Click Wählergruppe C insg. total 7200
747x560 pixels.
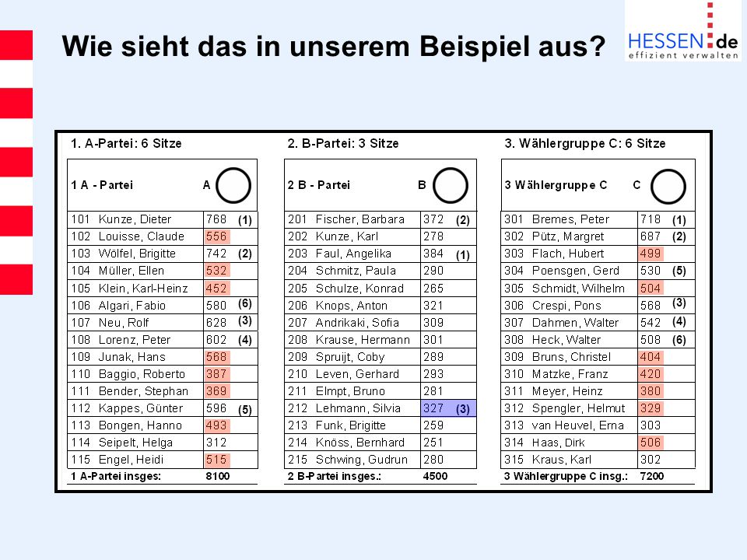pos(652,476)
